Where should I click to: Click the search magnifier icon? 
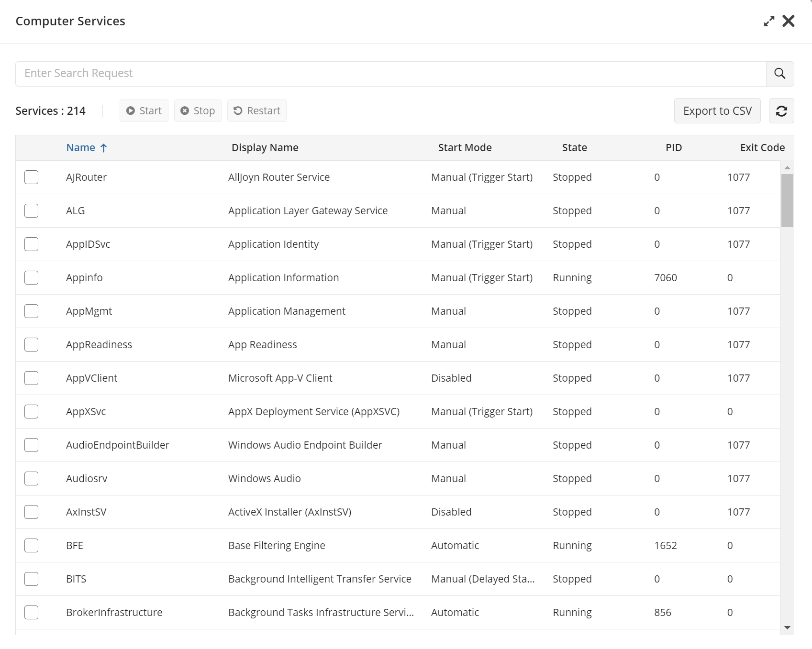point(780,74)
